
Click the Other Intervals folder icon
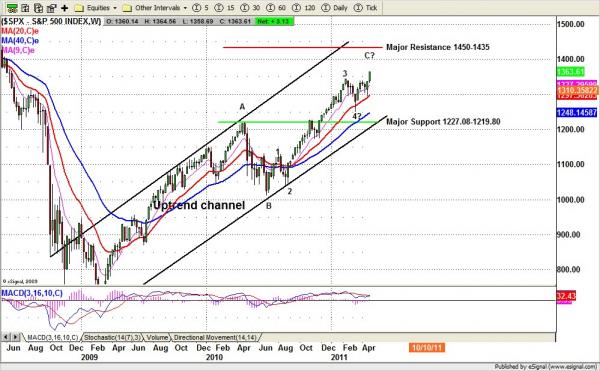point(127,8)
